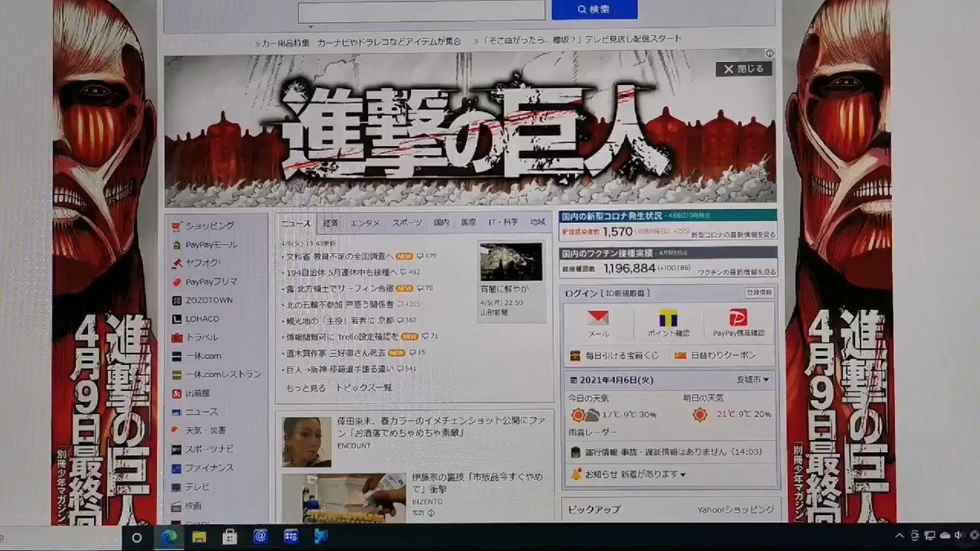Open もっと見る below the news list
980x551 pixels.
(x=305, y=388)
